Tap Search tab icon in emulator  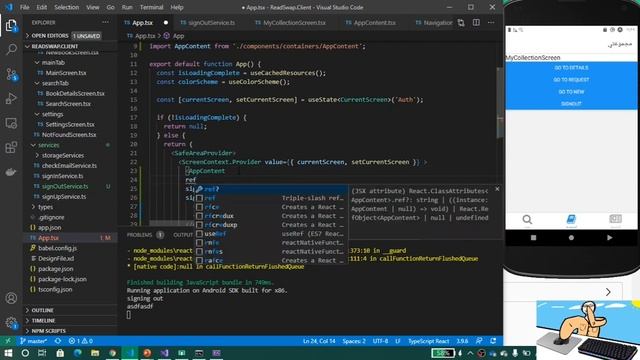(x=527, y=220)
